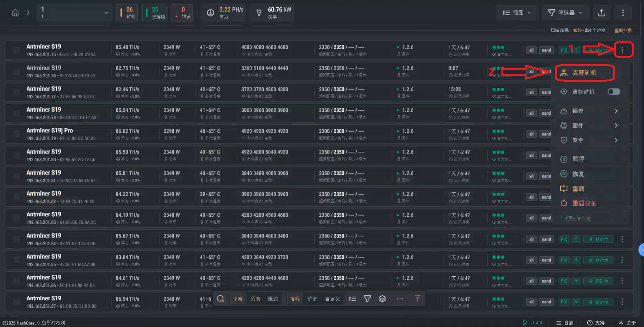
Task: Expand the 安全 security submenu
Action: [589, 140]
